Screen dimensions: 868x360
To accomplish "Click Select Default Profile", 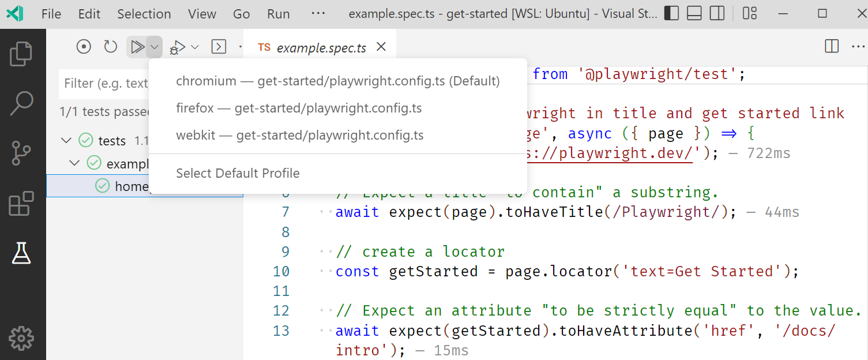I will click(x=338, y=173).
